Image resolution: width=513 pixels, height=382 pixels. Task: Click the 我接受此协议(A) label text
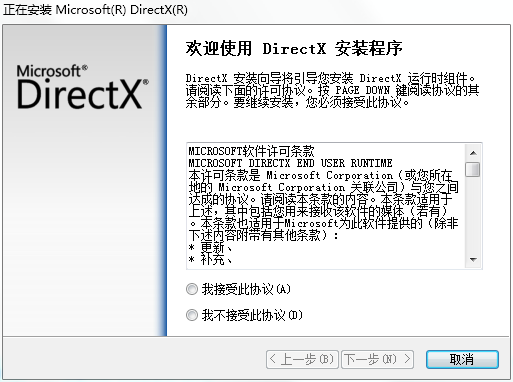pos(246,289)
